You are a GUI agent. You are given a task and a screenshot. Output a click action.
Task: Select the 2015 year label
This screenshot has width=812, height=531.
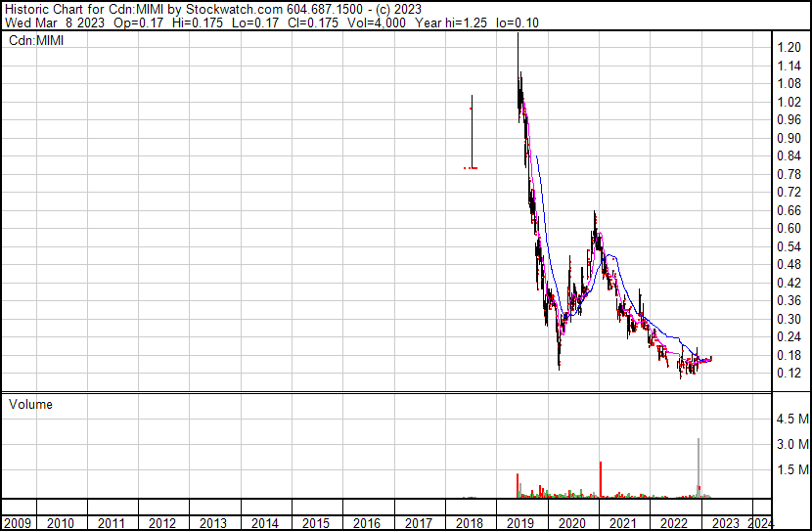click(x=316, y=523)
